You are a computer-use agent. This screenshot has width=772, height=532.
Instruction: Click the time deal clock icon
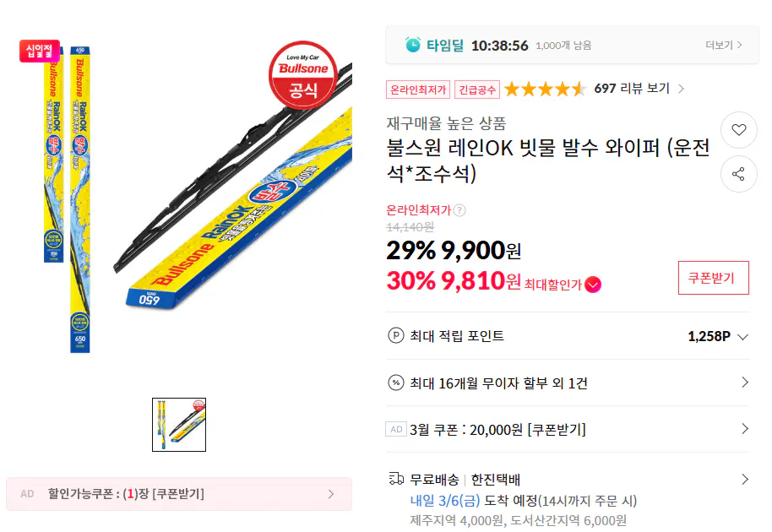pos(412,45)
